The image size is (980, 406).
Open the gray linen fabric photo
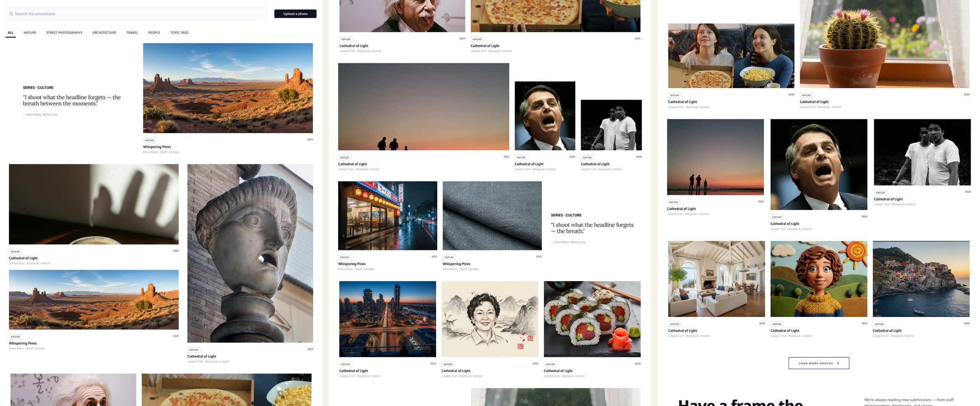click(x=492, y=216)
